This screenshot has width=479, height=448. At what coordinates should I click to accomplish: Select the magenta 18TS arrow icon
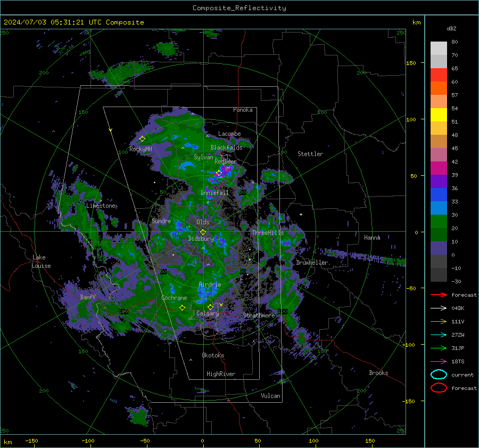[x=439, y=362]
